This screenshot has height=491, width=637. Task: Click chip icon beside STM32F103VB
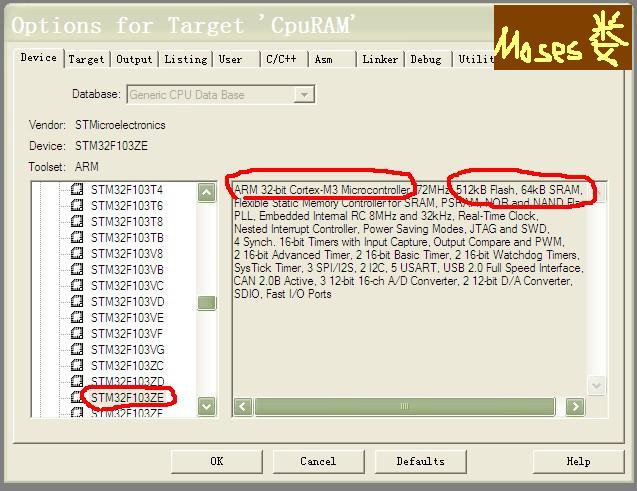click(77, 269)
